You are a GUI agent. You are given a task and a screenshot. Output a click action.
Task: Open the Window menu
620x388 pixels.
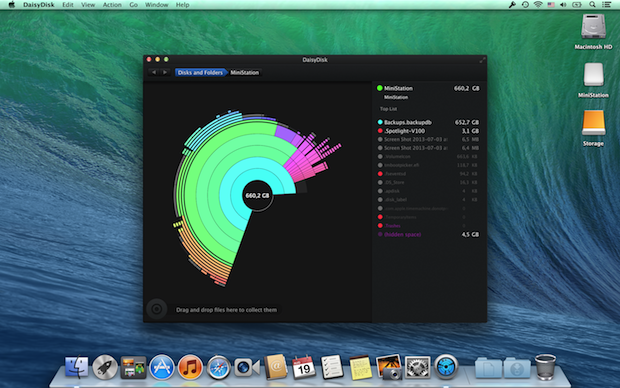pos(156,5)
